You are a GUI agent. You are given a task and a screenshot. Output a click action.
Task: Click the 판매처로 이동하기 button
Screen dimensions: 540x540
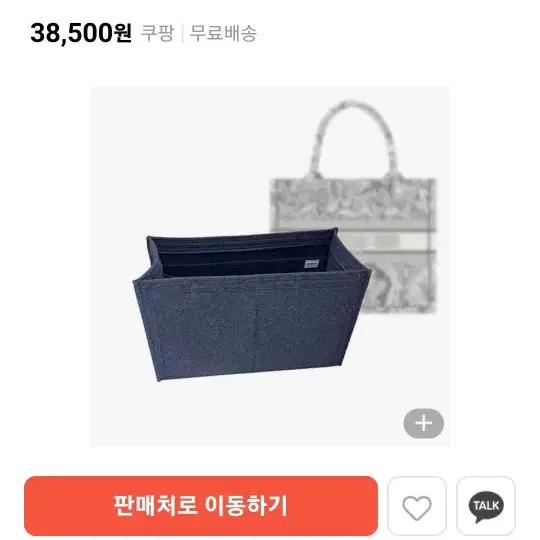tap(201, 506)
